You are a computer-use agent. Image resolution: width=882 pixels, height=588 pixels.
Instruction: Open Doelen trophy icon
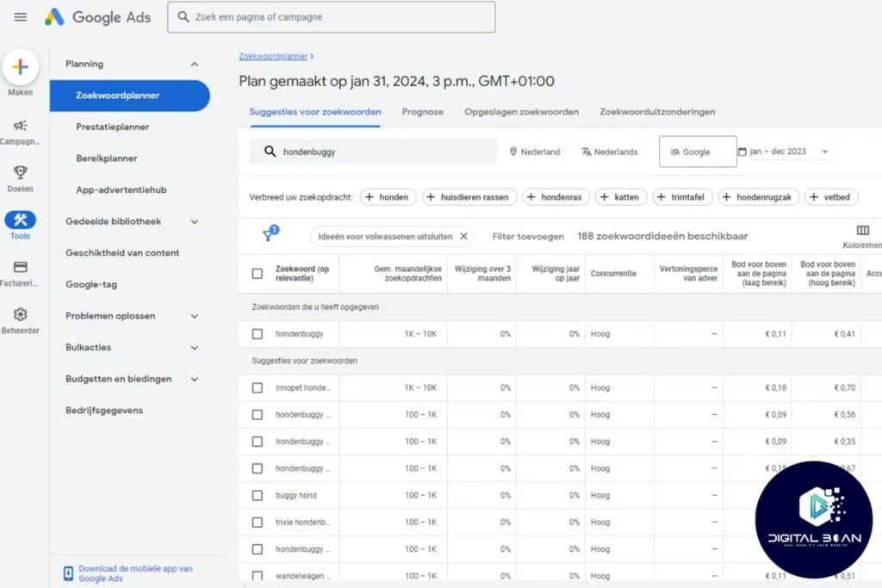pyautogui.click(x=21, y=172)
